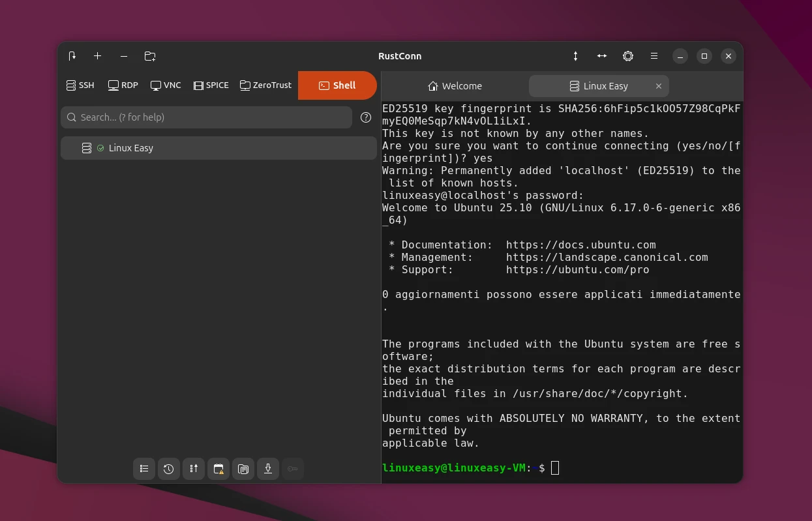Click the download import icon
The width and height of the screenshot is (812, 521).
(268, 469)
